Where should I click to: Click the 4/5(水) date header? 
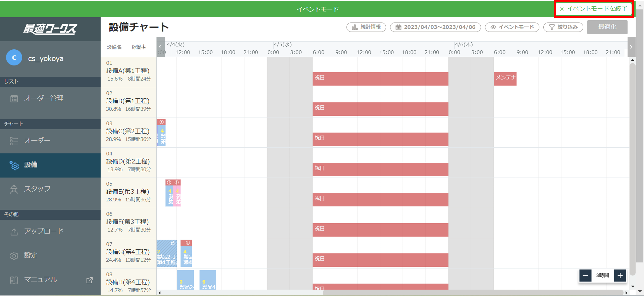coord(282,45)
